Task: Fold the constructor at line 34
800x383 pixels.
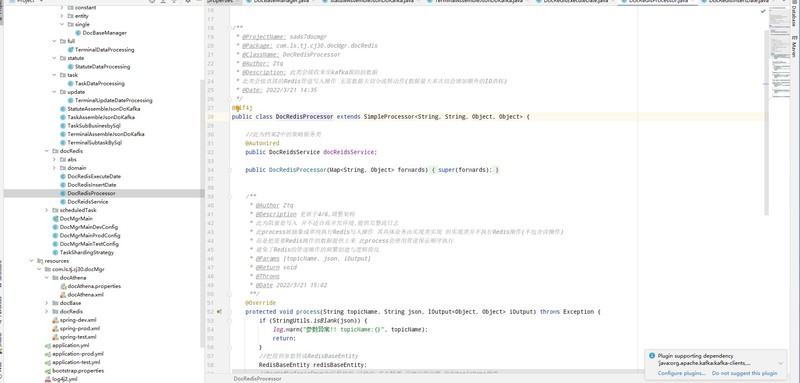Action: click(x=230, y=170)
